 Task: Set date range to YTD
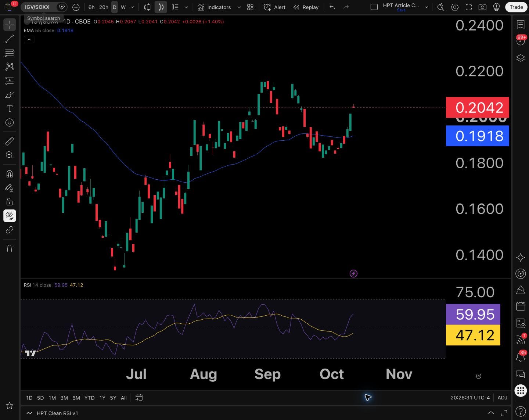[89, 398]
